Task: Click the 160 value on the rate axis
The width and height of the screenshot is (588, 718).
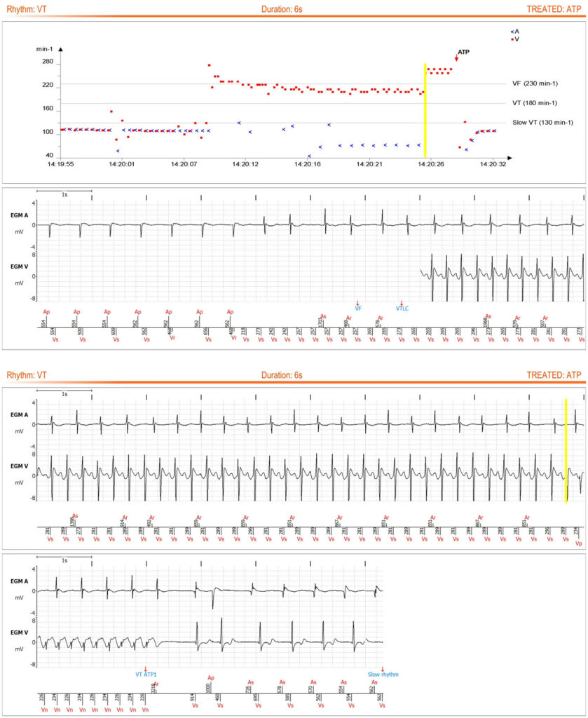Action: point(48,109)
